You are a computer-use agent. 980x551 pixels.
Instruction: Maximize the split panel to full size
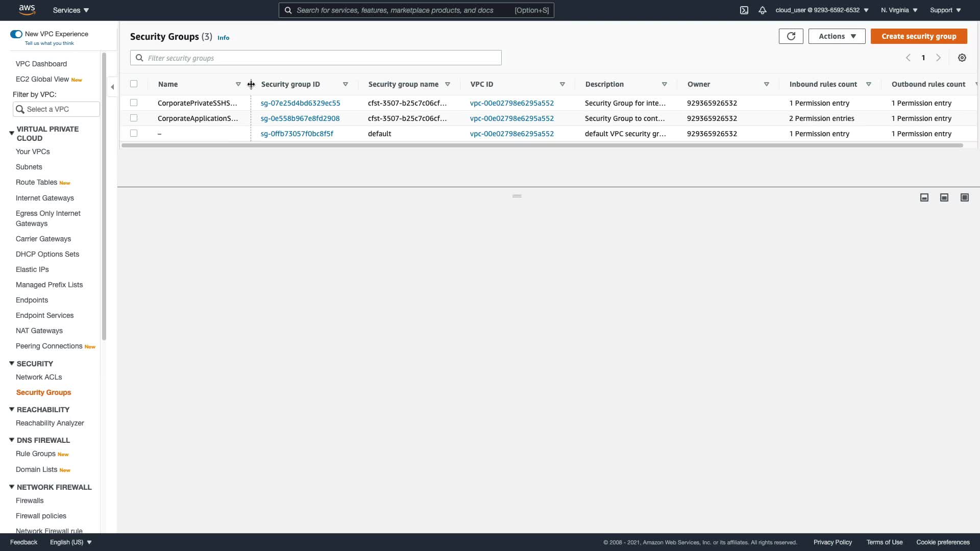(964, 197)
